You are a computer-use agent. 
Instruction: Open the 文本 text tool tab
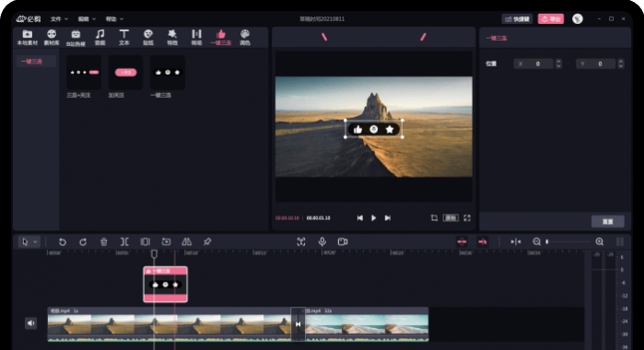[x=124, y=38]
